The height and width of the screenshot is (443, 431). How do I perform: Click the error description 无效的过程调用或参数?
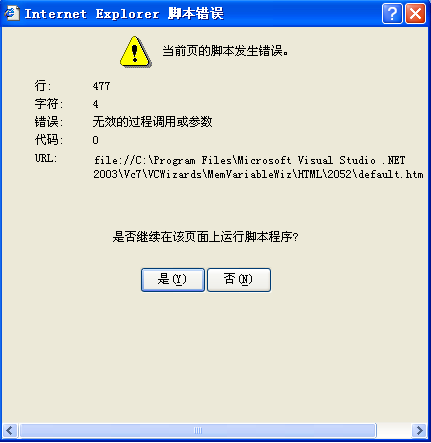[152, 122]
